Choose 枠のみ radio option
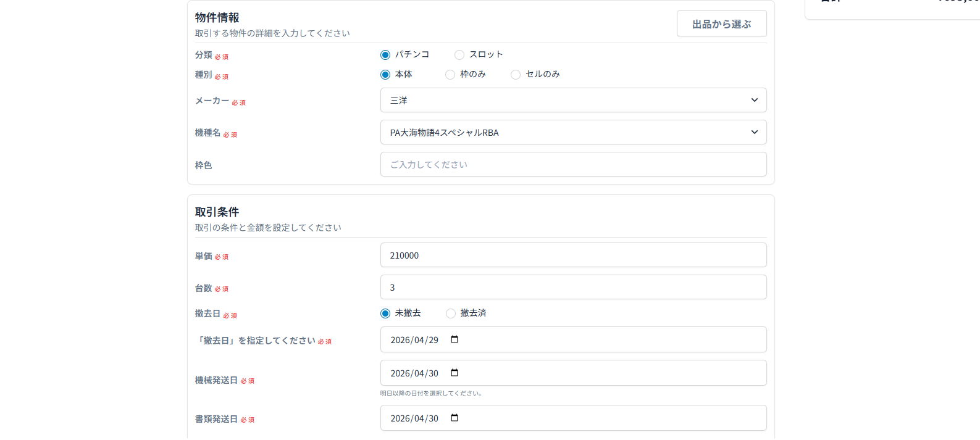 (x=450, y=75)
